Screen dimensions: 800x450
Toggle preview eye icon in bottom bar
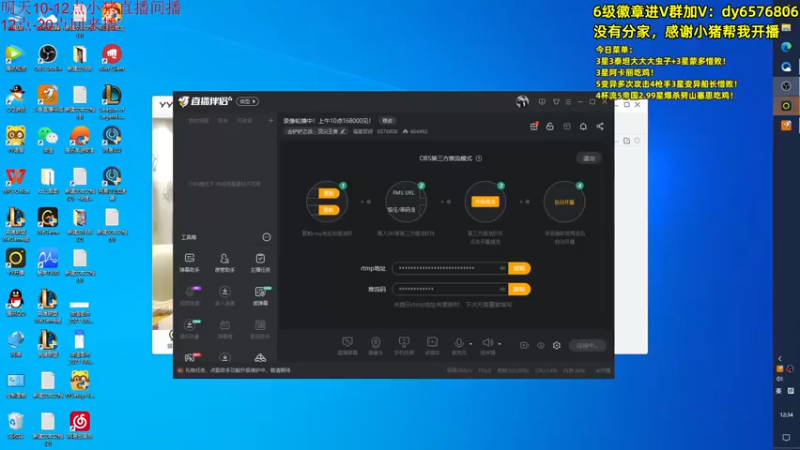pyautogui.click(x=541, y=345)
